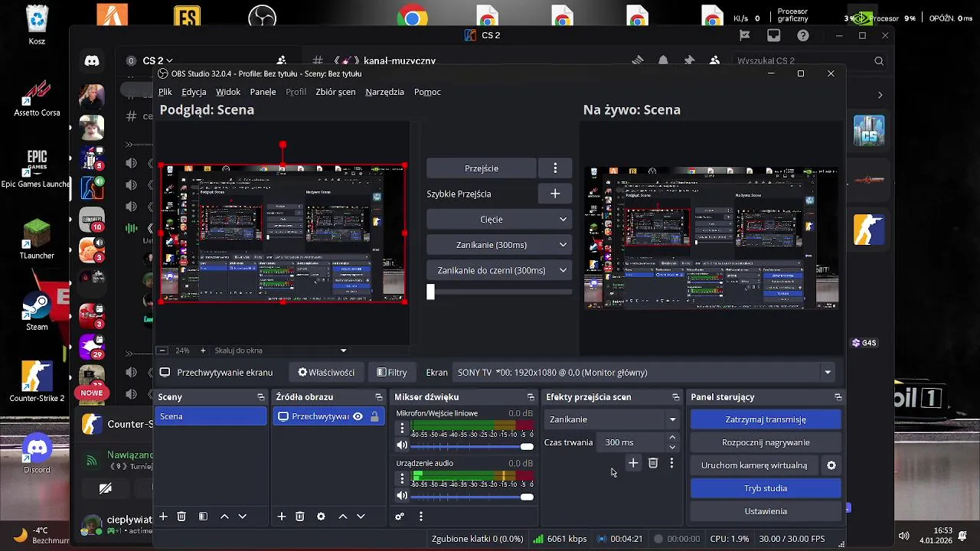Open scene filters icon in Sceny panel
The height and width of the screenshot is (551, 980).
203,517
